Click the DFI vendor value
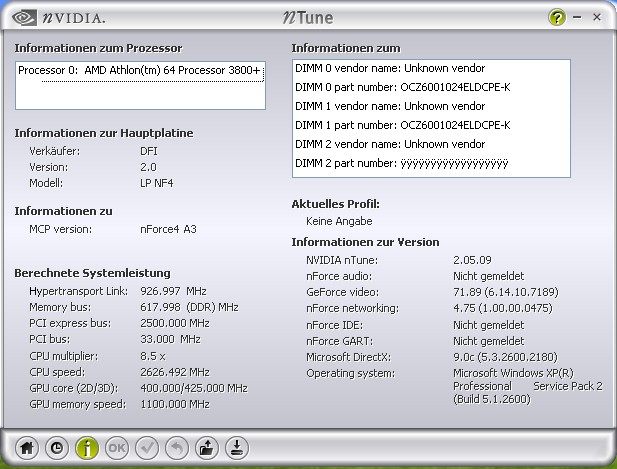The height and width of the screenshot is (469, 617). (149, 151)
